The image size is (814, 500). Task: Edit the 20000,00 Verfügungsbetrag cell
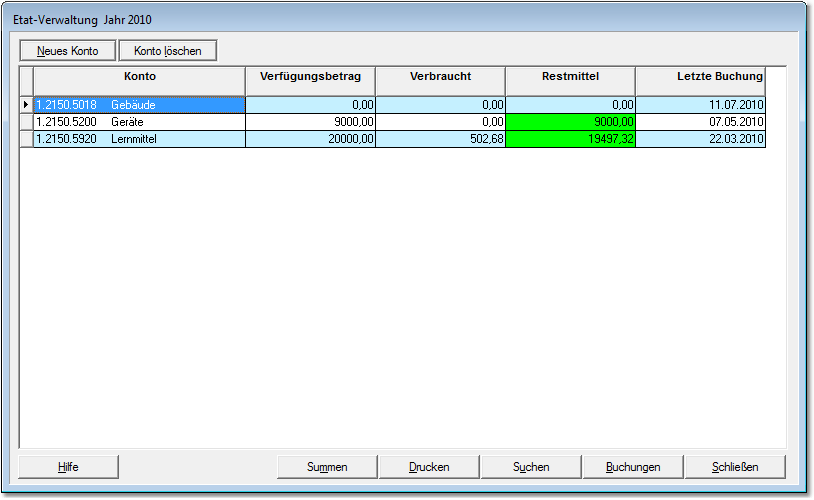[311, 140]
